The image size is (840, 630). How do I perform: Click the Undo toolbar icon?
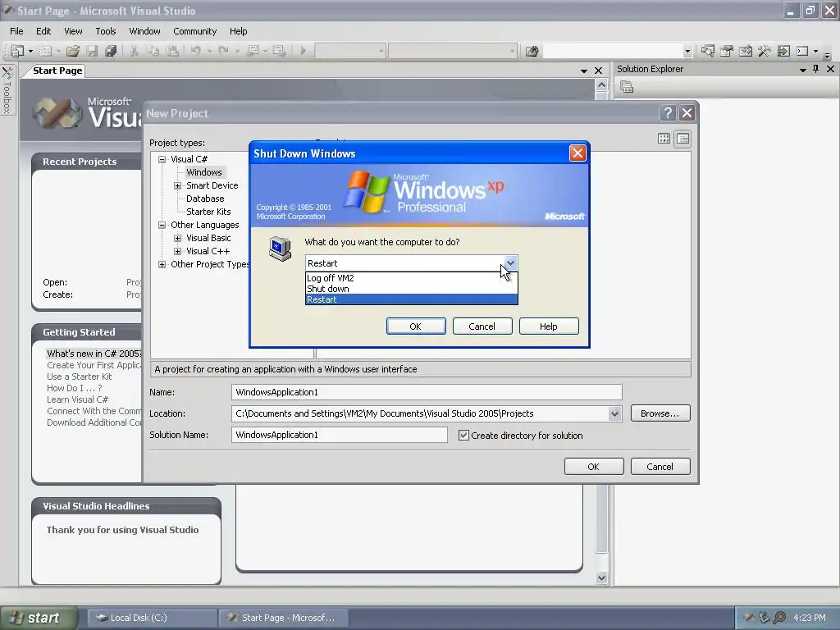(x=195, y=51)
